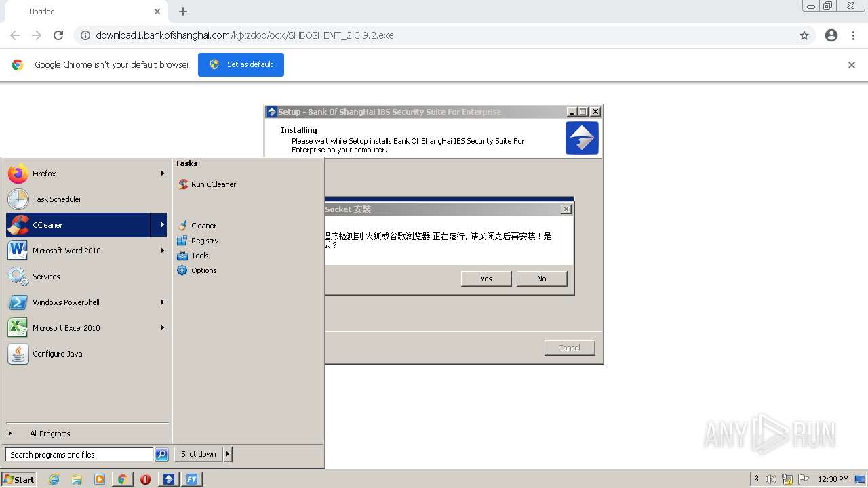
Task: Click the taskbar clock showing 12:38 PM
Action: [x=833, y=479]
